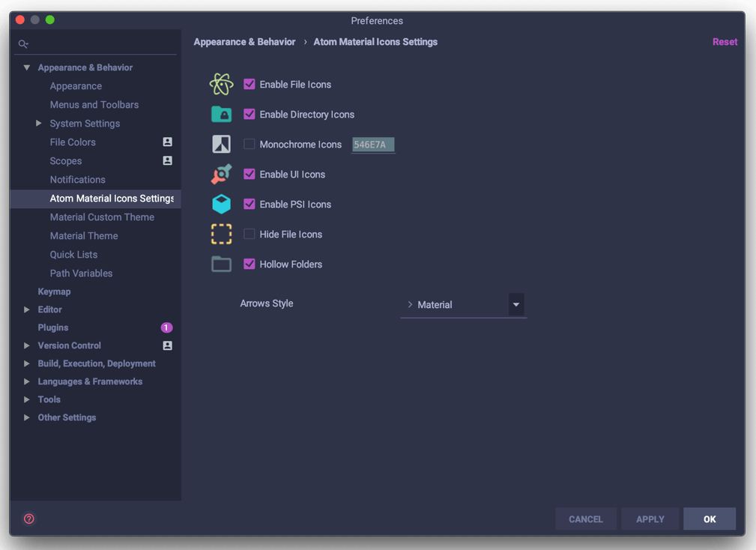This screenshot has width=756, height=550.
Task: Click the dashed yellow square Hide File icon
Action: point(221,235)
